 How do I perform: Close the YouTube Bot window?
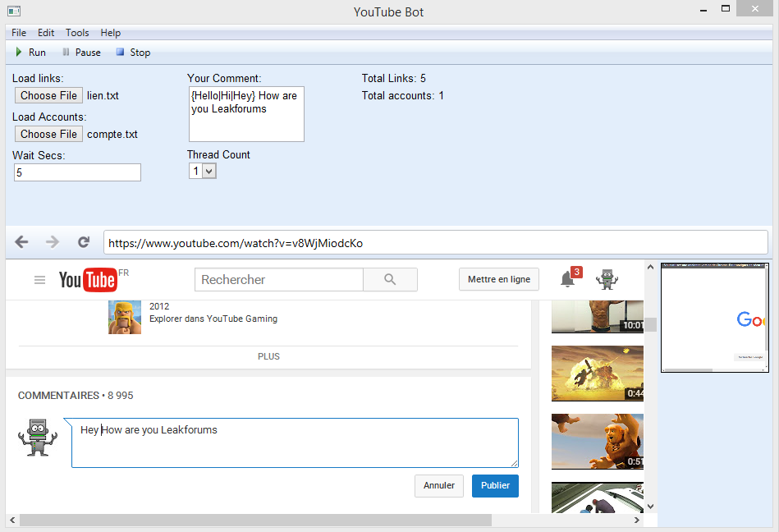point(754,8)
